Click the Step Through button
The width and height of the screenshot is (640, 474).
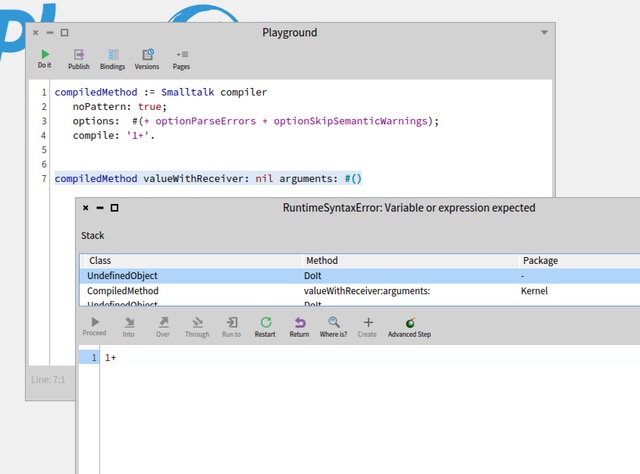coord(197,327)
